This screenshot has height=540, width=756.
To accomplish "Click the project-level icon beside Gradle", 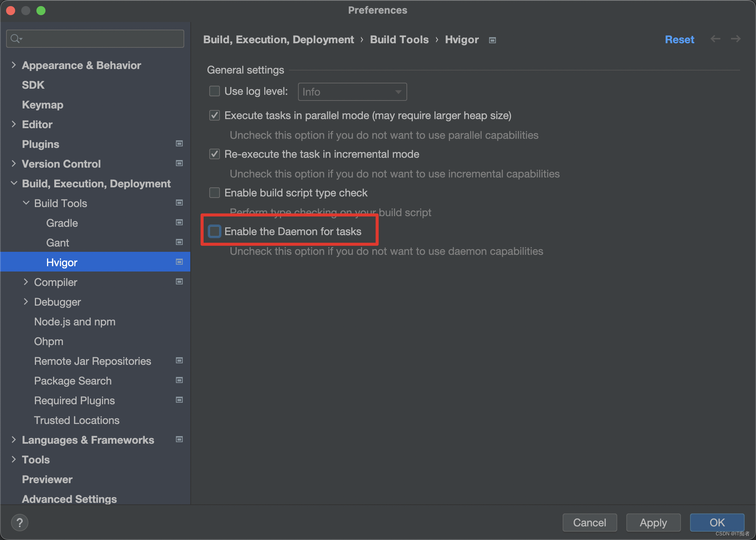I will 179,223.
